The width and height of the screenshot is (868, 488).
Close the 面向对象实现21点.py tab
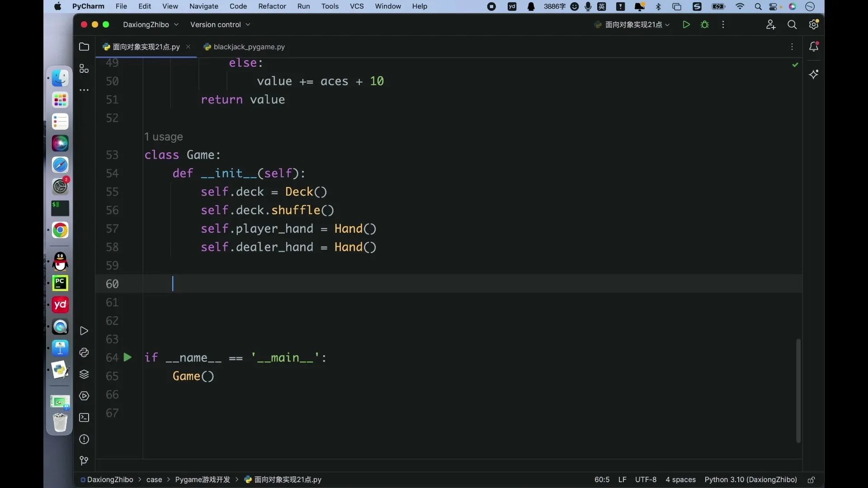click(188, 47)
